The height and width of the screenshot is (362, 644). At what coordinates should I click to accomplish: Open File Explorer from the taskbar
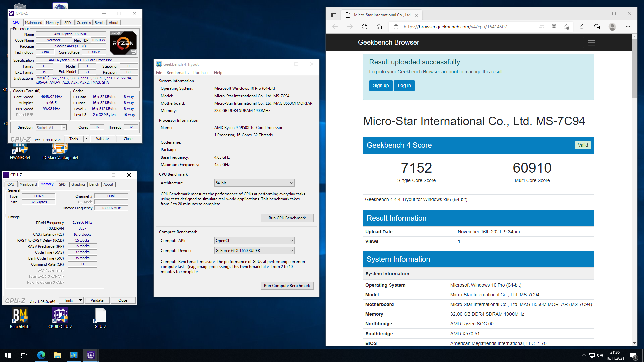click(x=57, y=355)
